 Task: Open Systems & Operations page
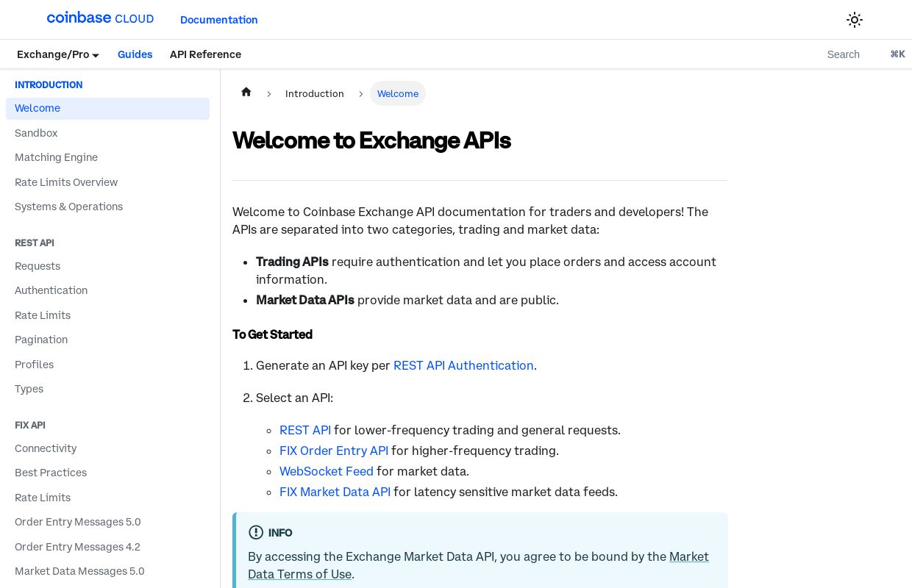pyautogui.click(x=107, y=207)
